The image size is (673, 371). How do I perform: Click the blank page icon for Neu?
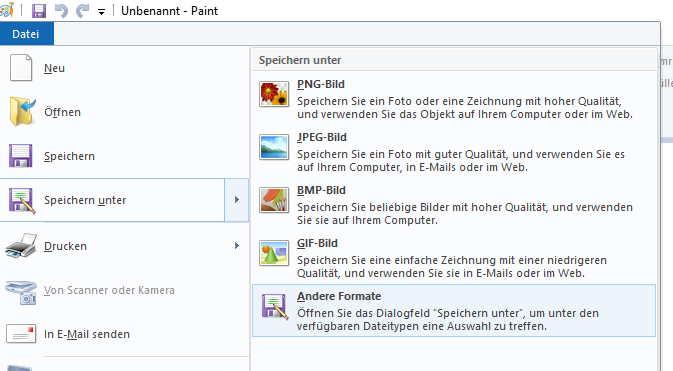(x=21, y=68)
